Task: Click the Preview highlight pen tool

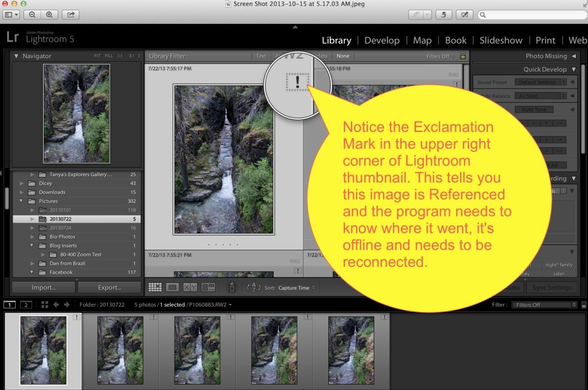Action: click(x=416, y=15)
